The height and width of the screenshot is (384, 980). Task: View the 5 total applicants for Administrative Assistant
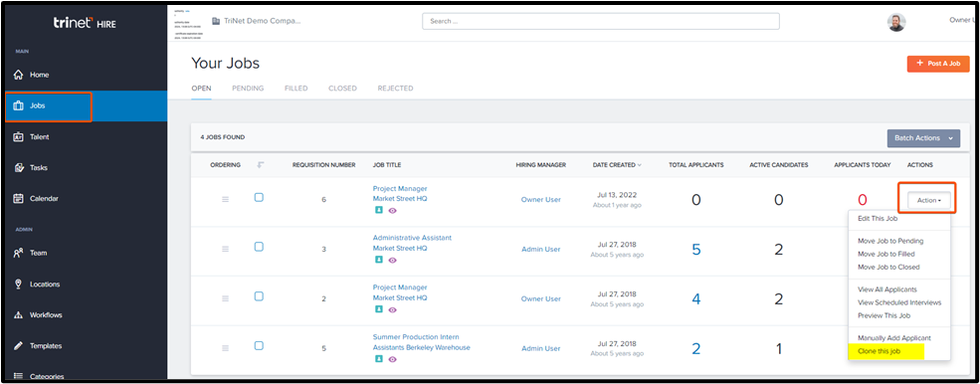(x=695, y=250)
